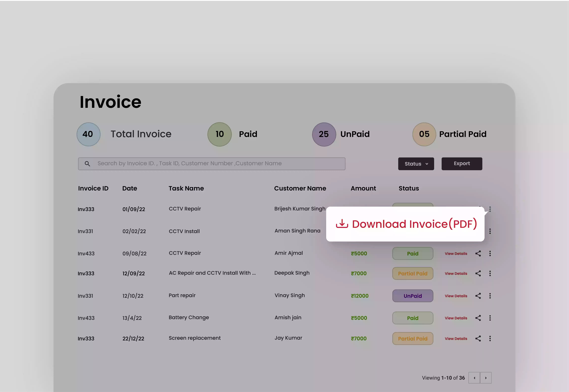The width and height of the screenshot is (569, 392).
Task: Click the Paid badge for Amish jain
Action: point(413,318)
